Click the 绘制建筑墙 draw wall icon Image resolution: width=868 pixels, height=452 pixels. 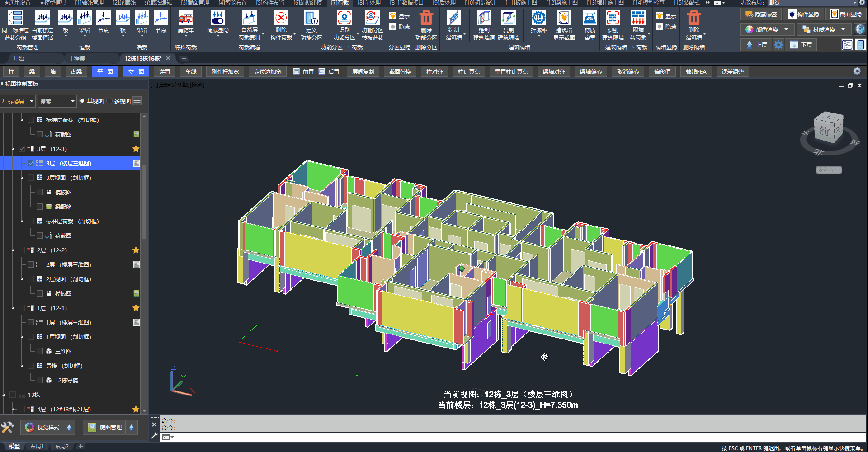(x=453, y=19)
